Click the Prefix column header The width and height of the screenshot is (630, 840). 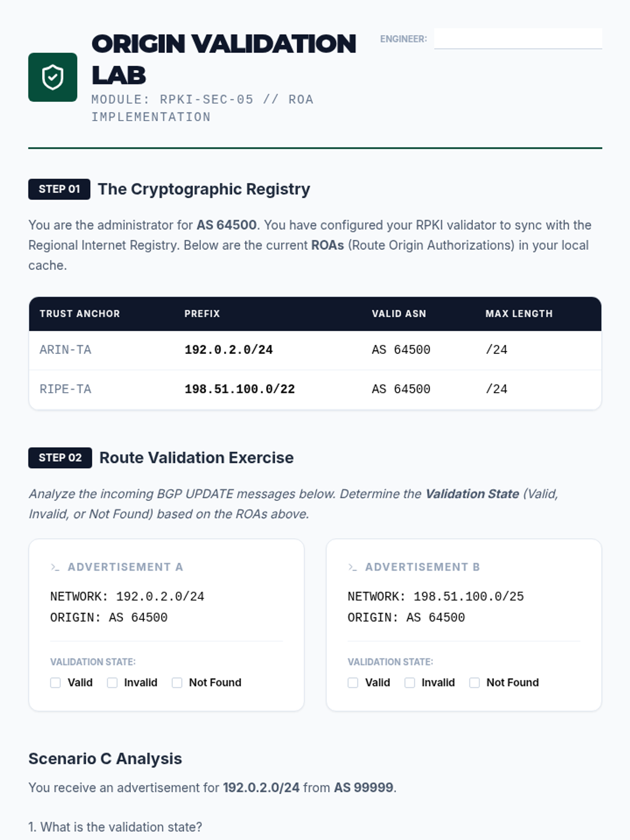202,314
